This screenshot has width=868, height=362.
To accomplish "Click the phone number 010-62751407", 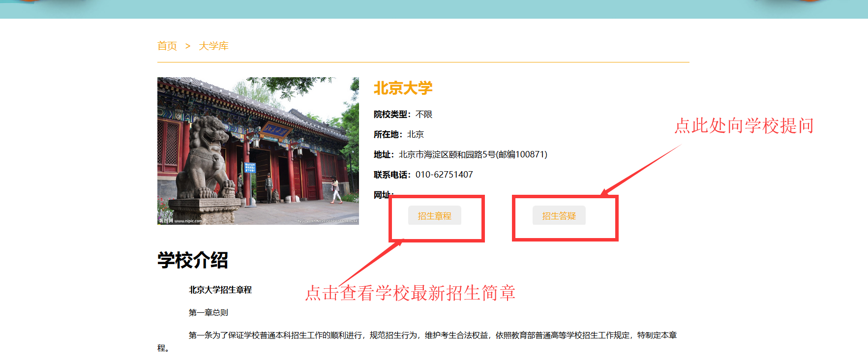I will point(444,175).
